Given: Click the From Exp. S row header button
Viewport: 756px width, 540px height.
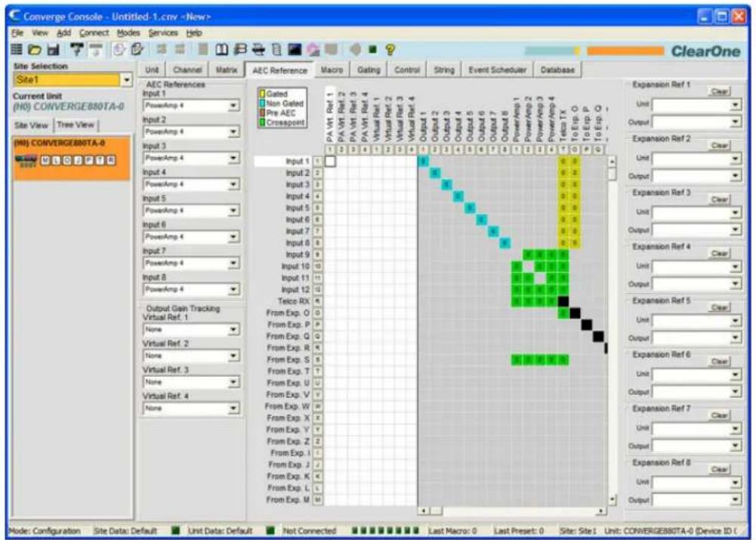Looking at the screenshot, I should coord(318,359).
